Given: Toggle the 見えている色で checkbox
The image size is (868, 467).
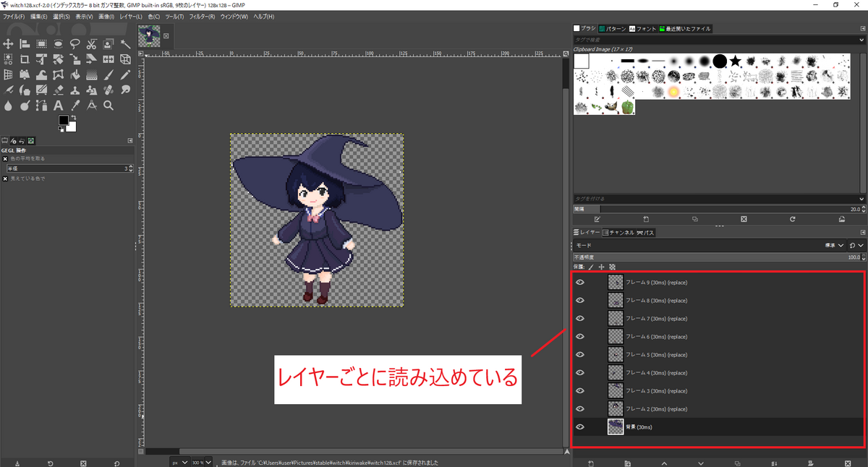Looking at the screenshot, I should tap(5, 178).
